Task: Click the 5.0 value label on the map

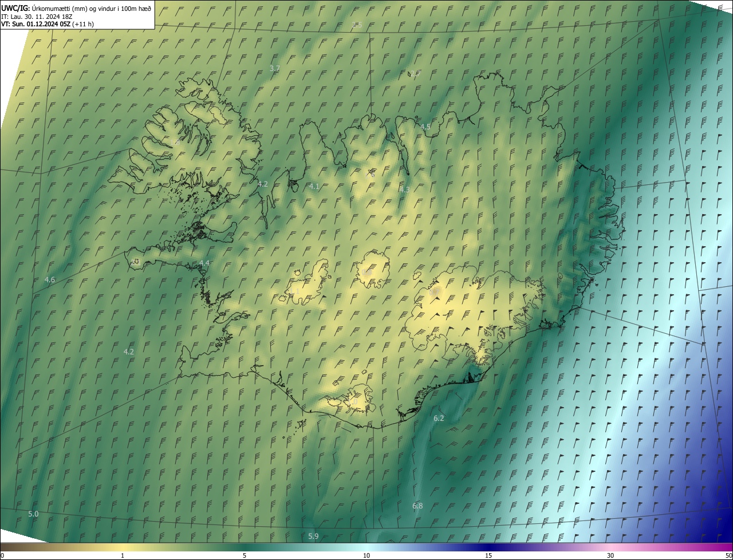Action: coord(34,514)
